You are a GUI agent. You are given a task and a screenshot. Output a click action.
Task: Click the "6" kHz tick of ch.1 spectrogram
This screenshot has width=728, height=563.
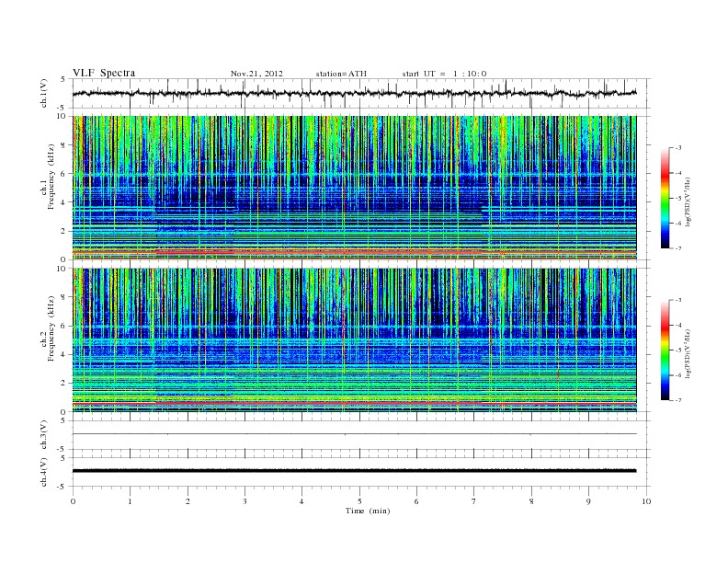point(63,174)
